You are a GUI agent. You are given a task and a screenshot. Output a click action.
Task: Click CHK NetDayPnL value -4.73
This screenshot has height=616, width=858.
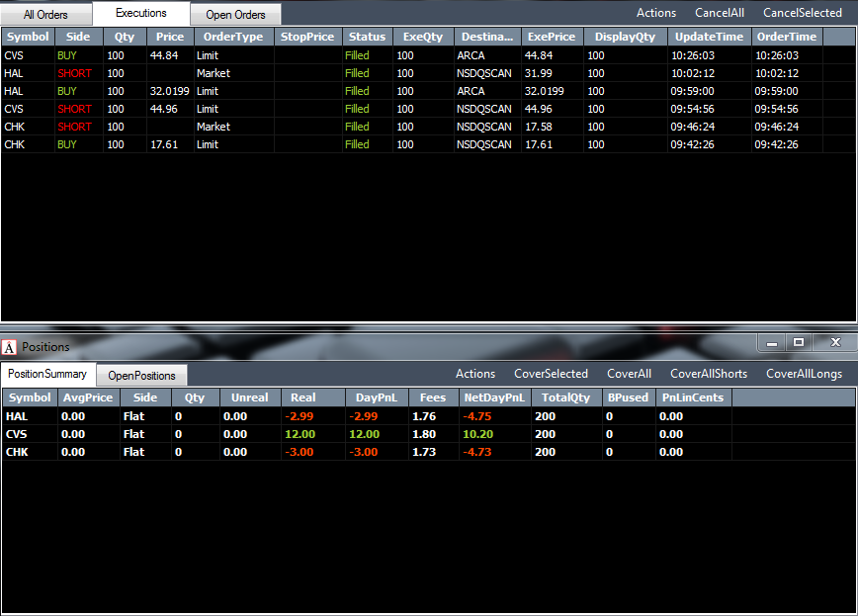[x=477, y=452]
